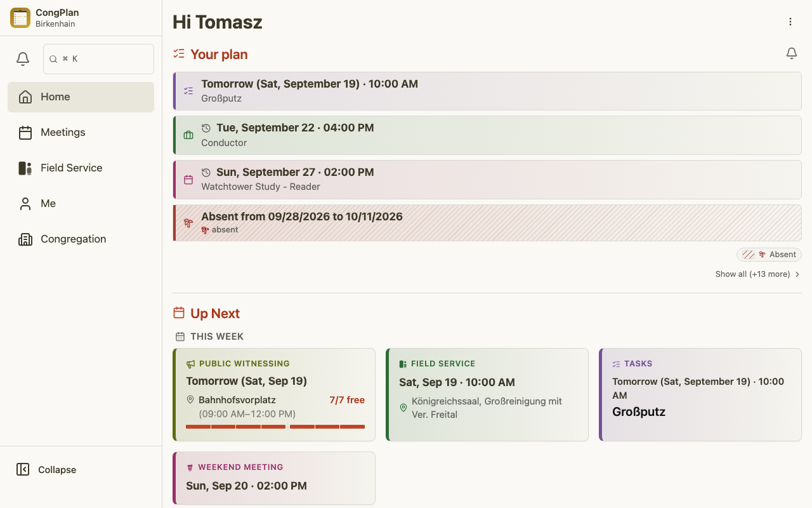The image size is (812, 508).
Task: Open the Meetings section
Action: tap(81, 133)
